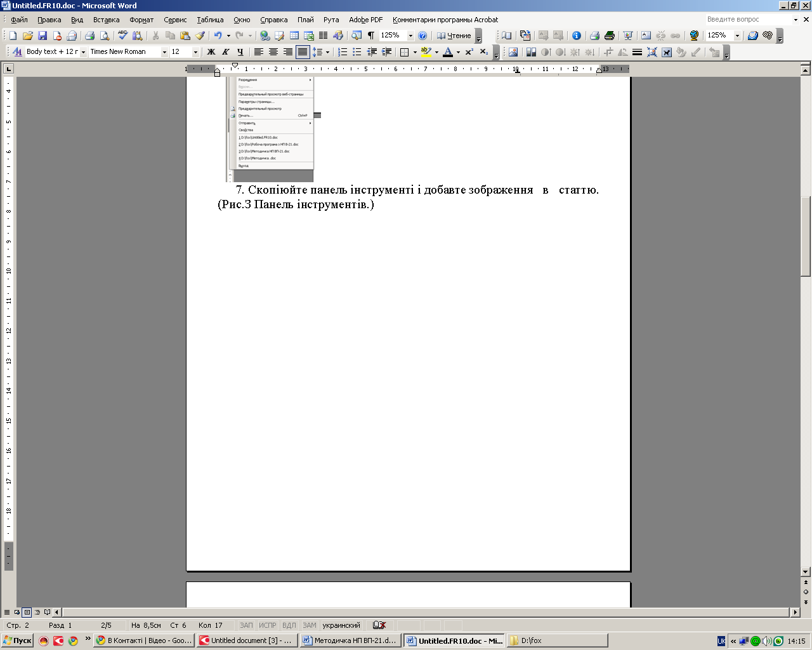Center-align the paragraph
The image size is (812, 650).
click(273, 52)
